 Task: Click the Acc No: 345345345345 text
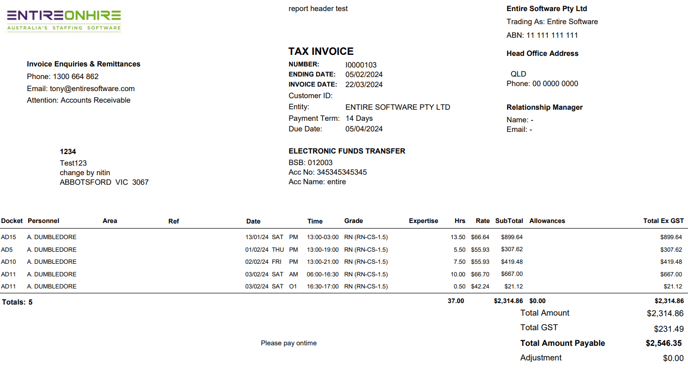[x=327, y=172]
